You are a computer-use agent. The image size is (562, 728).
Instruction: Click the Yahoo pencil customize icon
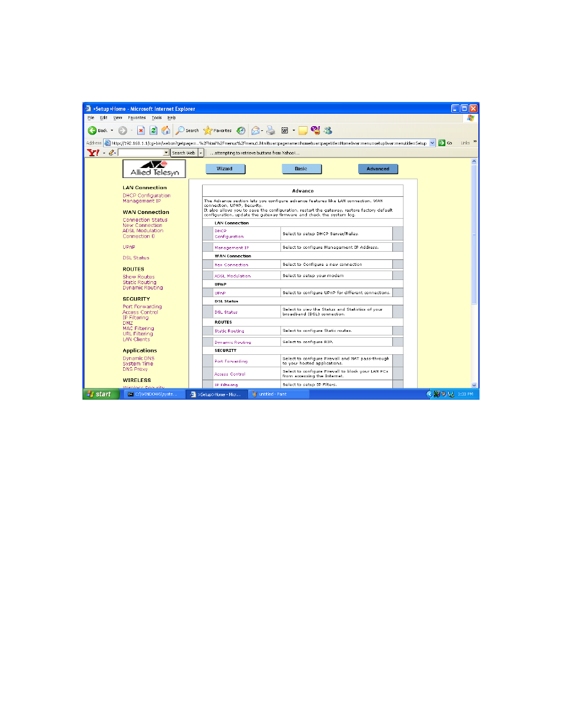111,153
